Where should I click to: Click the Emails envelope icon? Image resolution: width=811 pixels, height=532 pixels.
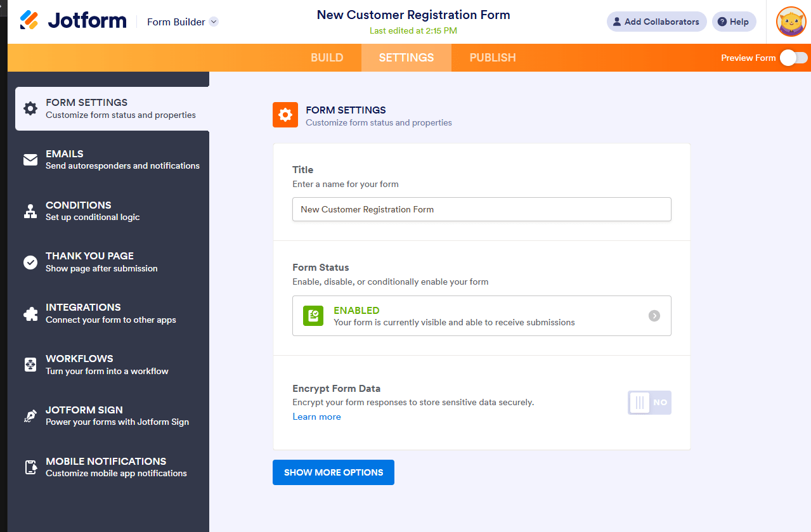[x=30, y=160]
